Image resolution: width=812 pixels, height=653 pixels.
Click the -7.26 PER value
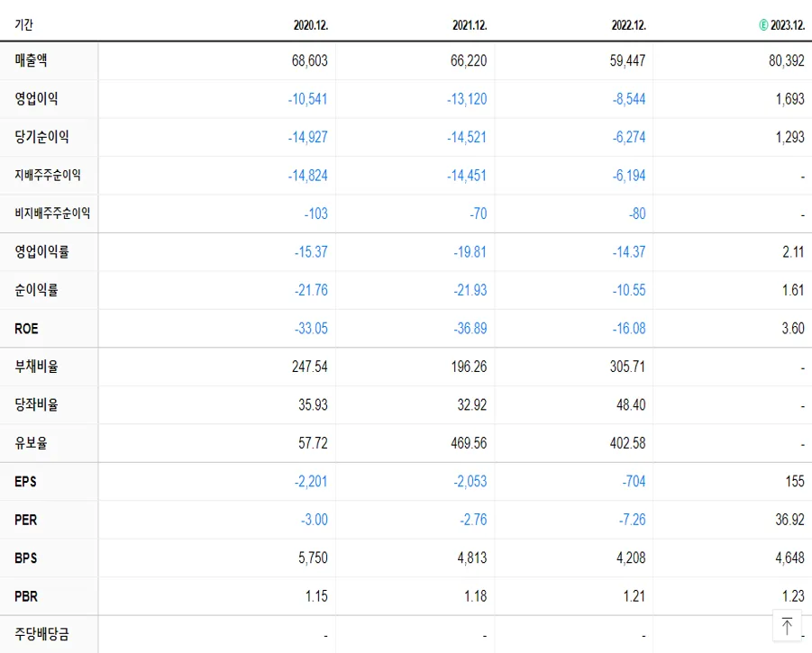(633, 520)
